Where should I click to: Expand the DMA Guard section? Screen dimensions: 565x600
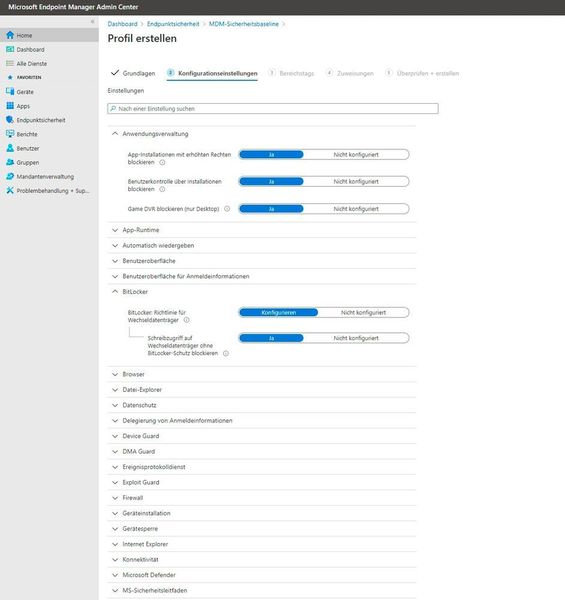(262, 451)
